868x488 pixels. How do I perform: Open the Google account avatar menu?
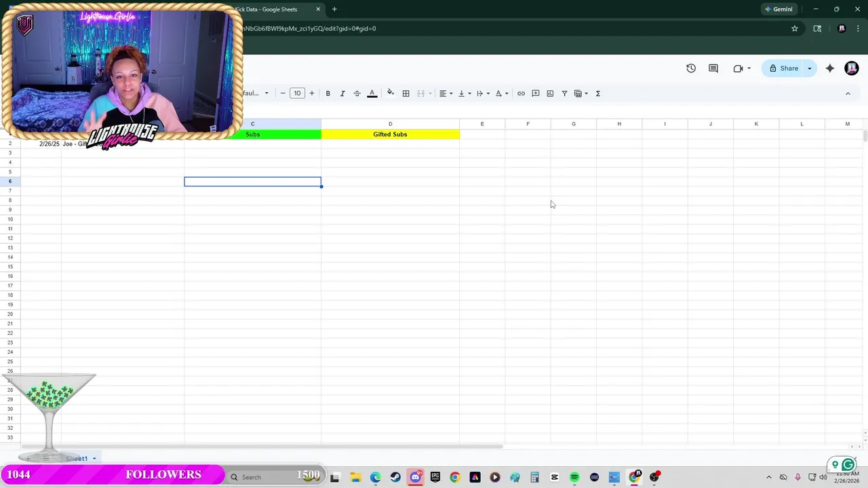point(852,68)
